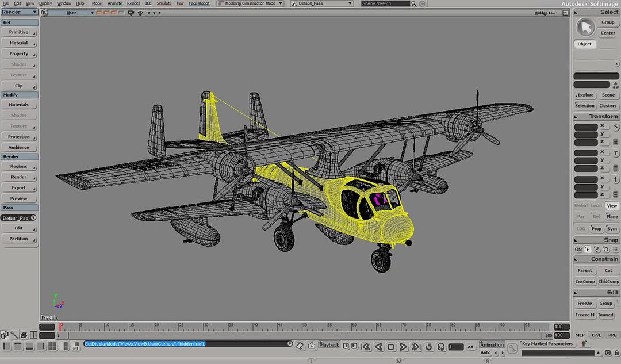Image resolution: width=621 pixels, height=364 pixels.
Task: Click the viewport camera icon
Action: (132, 12)
